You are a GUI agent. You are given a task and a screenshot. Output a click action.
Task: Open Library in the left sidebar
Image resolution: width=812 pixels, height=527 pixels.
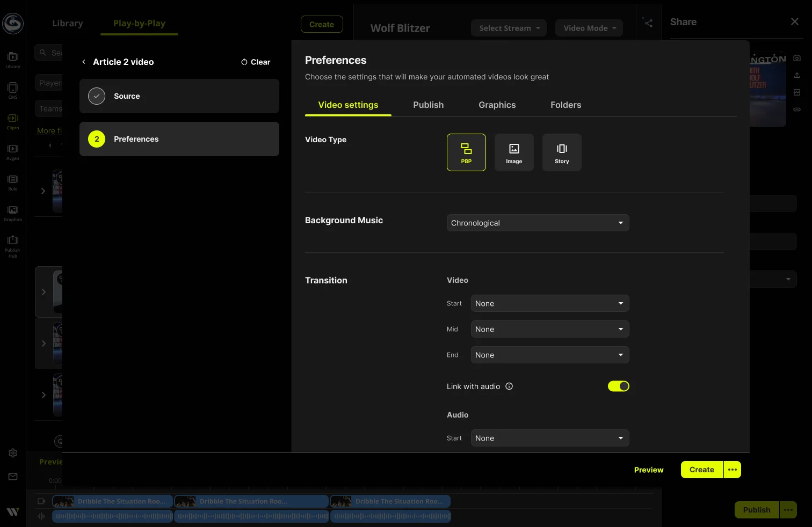coord(13,60)
